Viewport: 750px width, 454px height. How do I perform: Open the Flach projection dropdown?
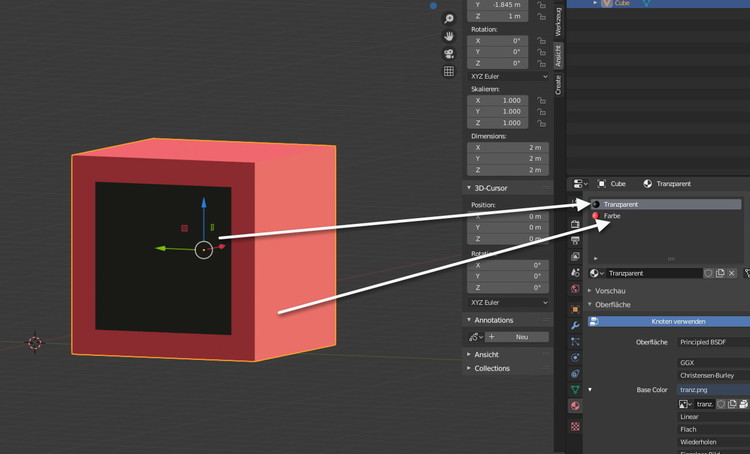coord(713,430)
